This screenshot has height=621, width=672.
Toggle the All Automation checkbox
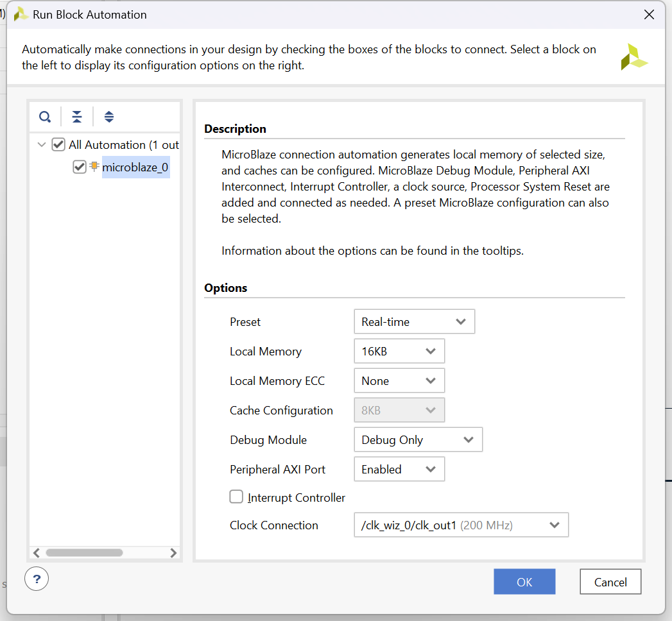pyautogui.click(x=58, y=144)
